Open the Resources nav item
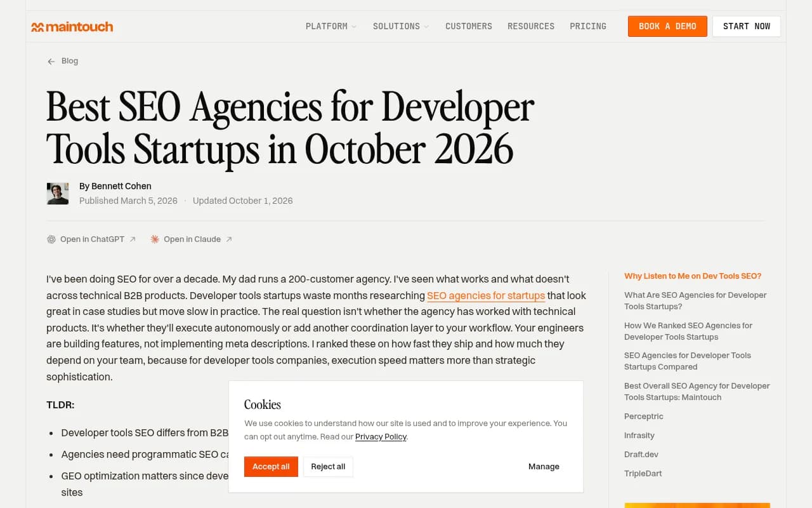This screenshot has width=812, height=508. pyautogui.click(x=531, y=26)
